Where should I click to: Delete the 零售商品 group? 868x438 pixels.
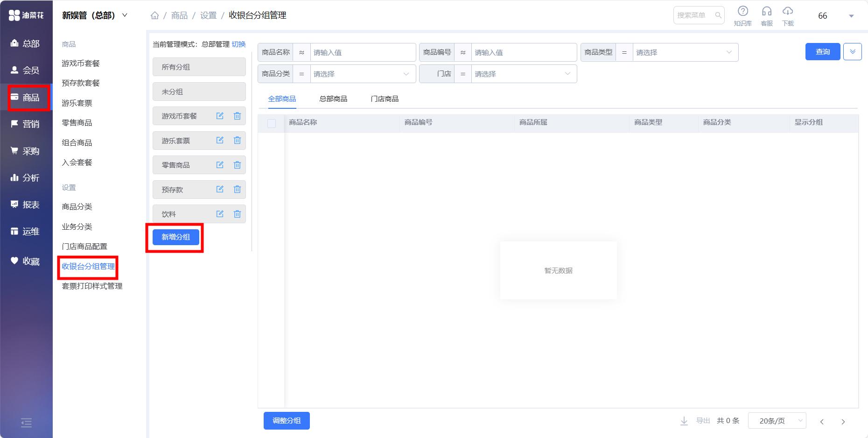point(237,165)
